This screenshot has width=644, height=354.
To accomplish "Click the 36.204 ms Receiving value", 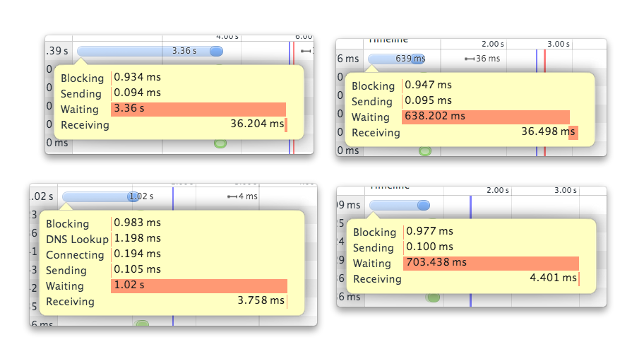I will click(256, 125).
